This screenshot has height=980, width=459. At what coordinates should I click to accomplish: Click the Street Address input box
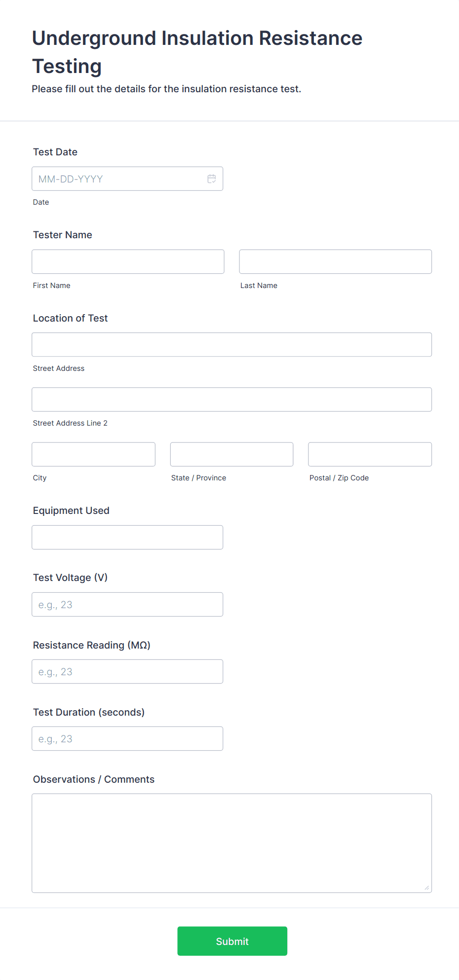point(231,344)
